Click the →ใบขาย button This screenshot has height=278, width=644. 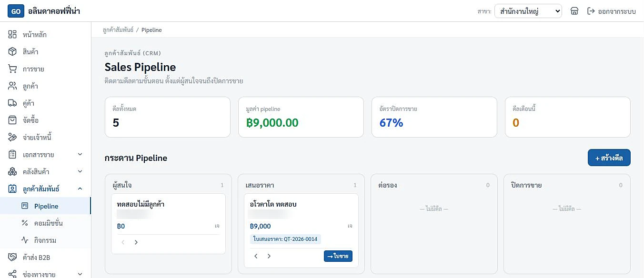point(338,256)
